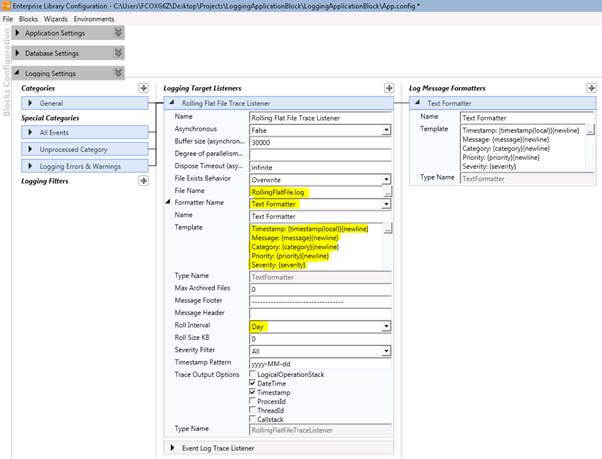Expand the Unprocessed Category item

click(x=30, y=149)
